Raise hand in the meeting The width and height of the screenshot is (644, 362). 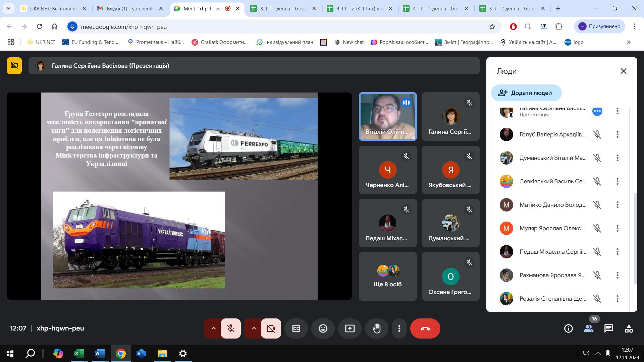click(377, 328)
